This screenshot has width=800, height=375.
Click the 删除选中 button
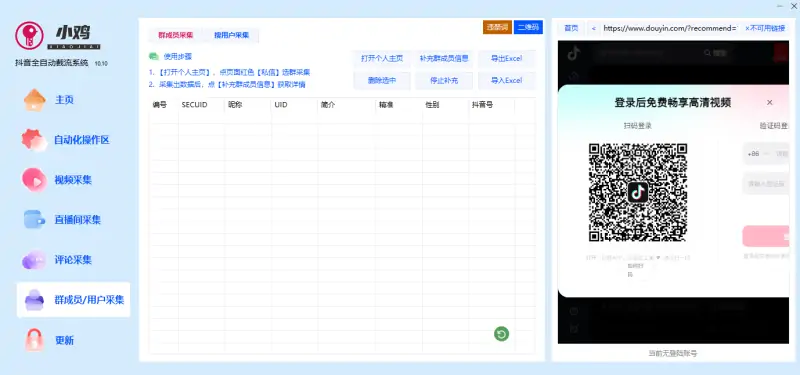pyautogui.click(x=382, y=81)
